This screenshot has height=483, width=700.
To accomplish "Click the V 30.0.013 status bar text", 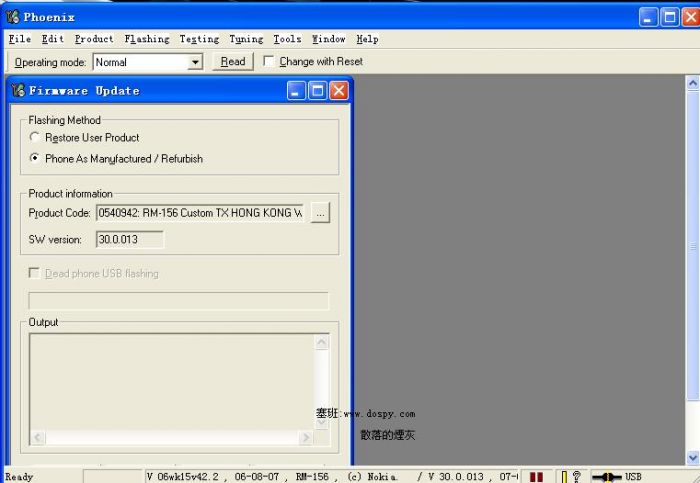I will [456, 477].
